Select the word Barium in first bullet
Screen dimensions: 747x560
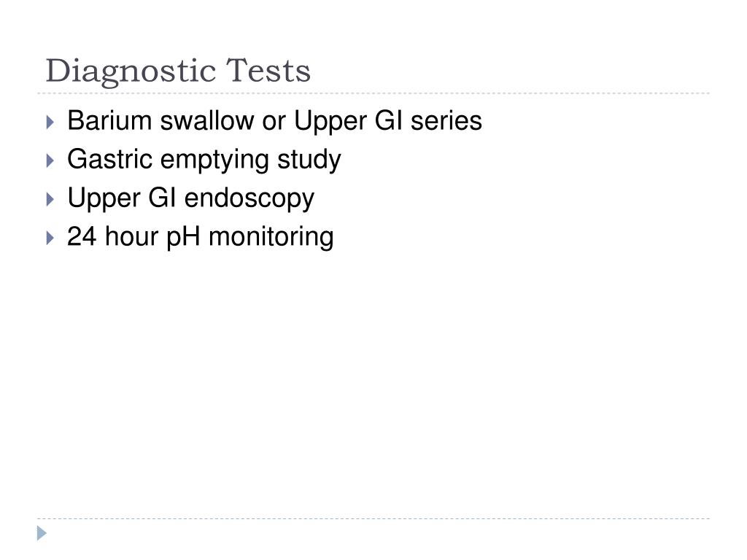pos(109,120)
